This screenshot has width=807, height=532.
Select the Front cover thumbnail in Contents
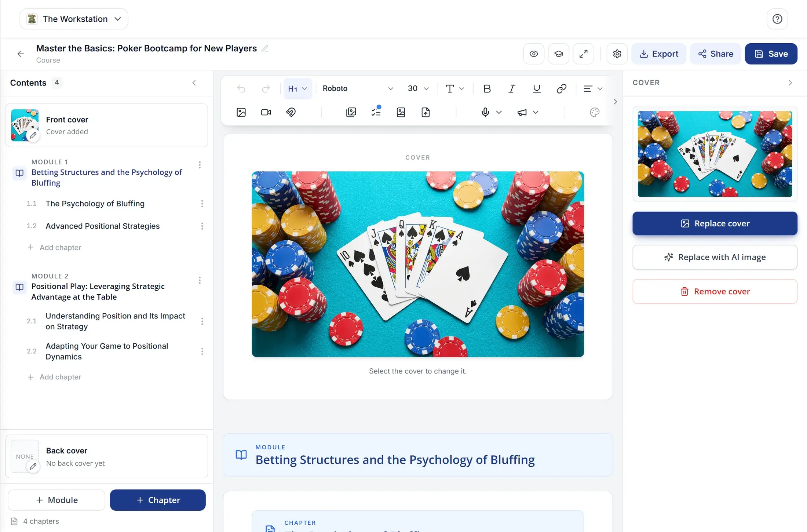pos(25,125)
